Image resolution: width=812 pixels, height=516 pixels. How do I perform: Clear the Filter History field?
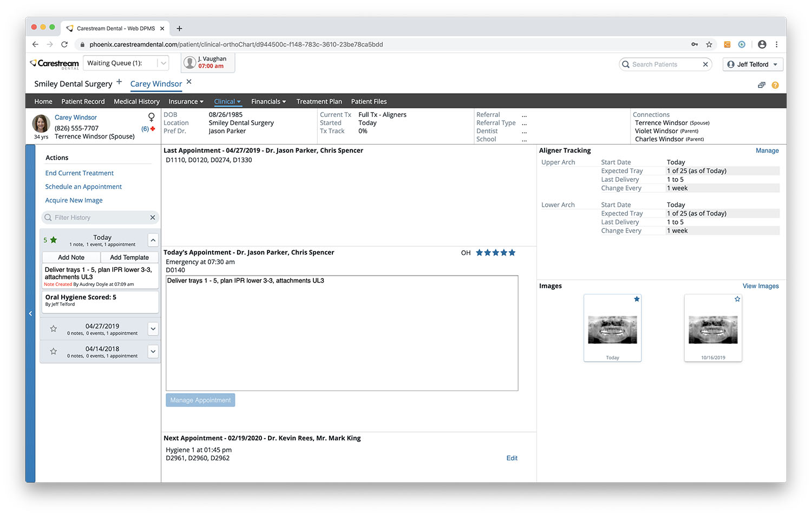point(153,218)
